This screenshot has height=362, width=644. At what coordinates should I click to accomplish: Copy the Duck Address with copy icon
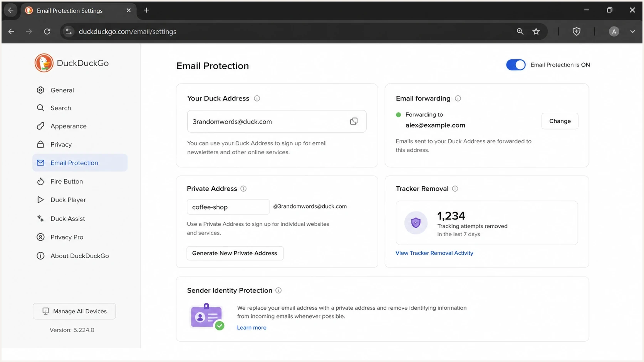click(354, 122)
